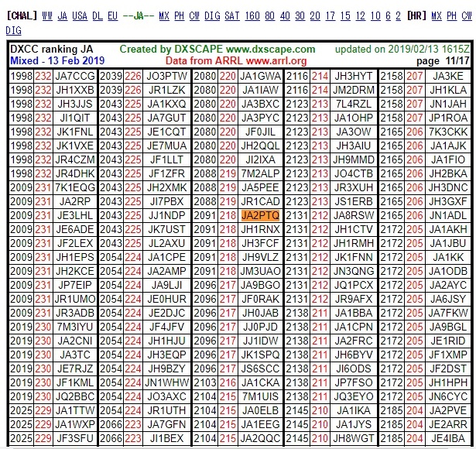
Task: Click the page 11/17 indicator text
Action: (443, 60)
